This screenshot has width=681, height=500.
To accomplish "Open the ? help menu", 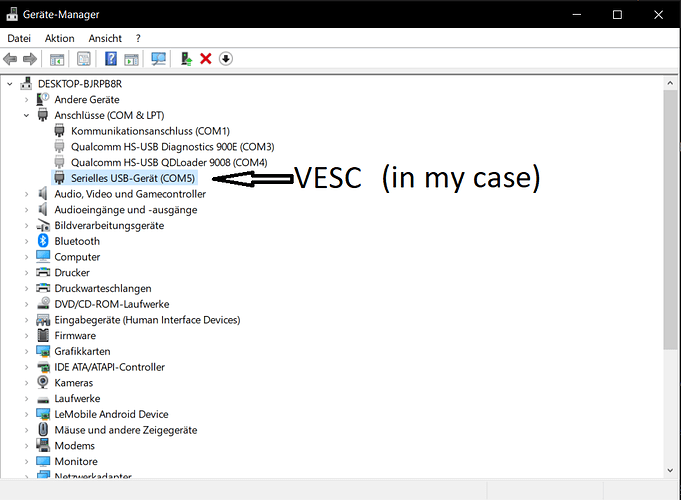I will pyautogui.click(x=138, y=38).
